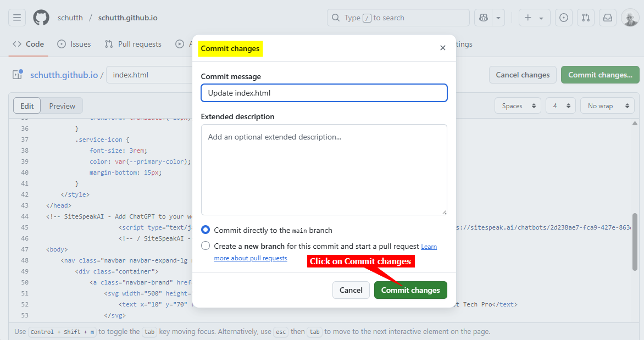Close the Commit changes dialog
This screenshot has width=644, height=340.
443,48
